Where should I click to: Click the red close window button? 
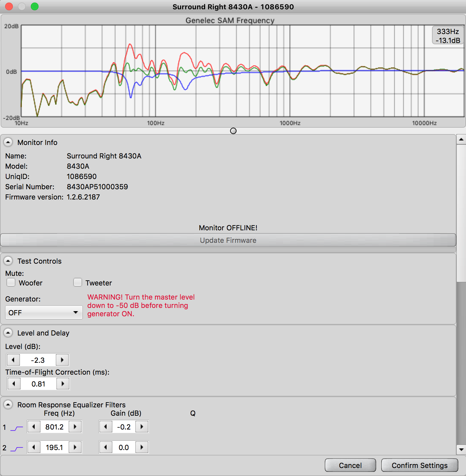[x=9, y=6]
